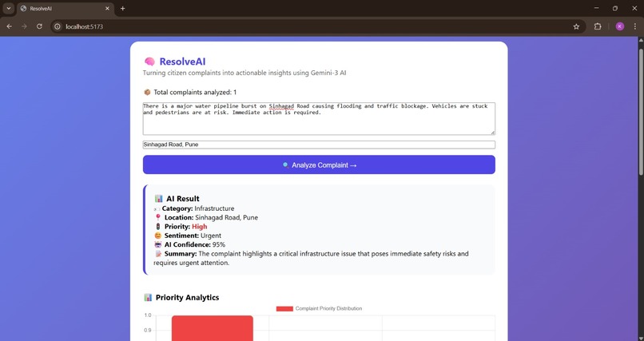Viewport: 644px width, 341px height.
Task: Select the ResolveAI browser tab
Action: coord(66,8)
